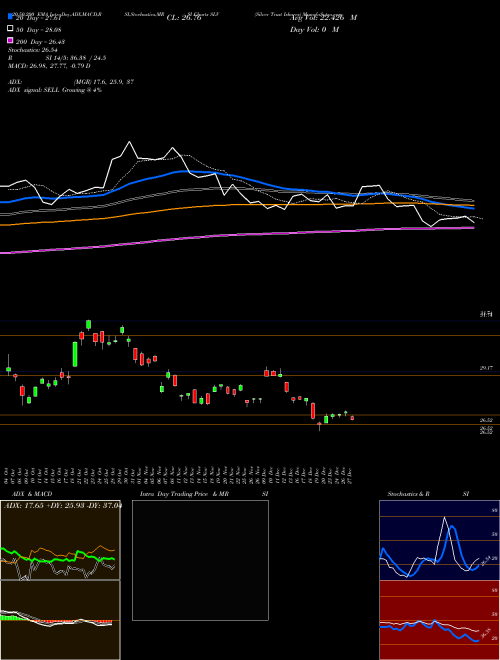Select the '200 Day - 26.48' legend text
This screenshot has height=660, width=500.
40,42
